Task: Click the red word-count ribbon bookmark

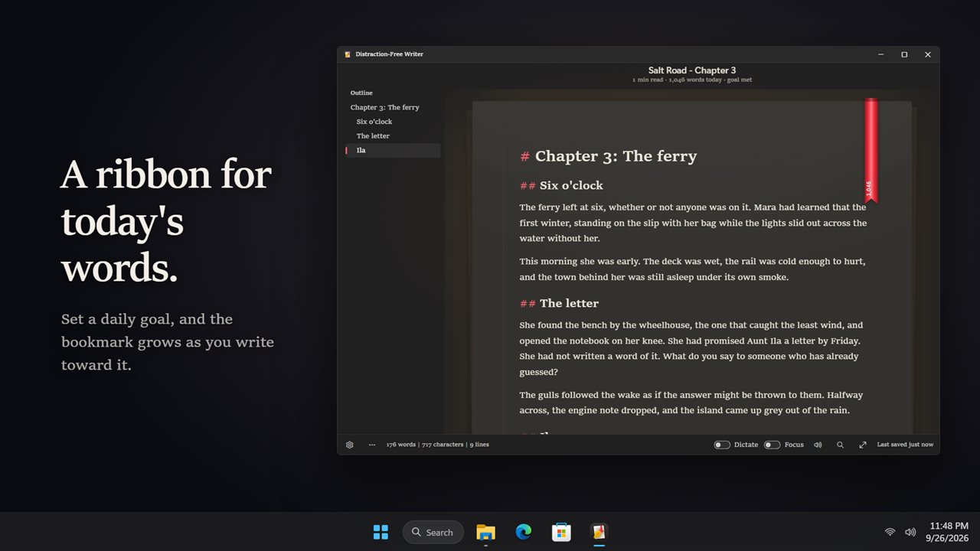Action: 871,150
